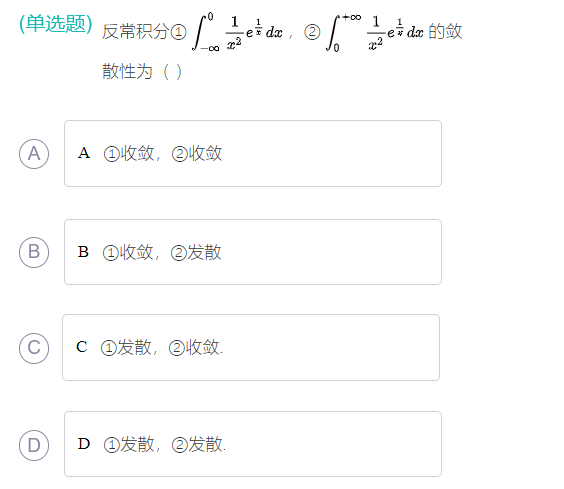The width and height of the screenshot is (564, 489).
Task: Click answer box B ①收敛, ②发散
Action: click(x=253, y=252)
